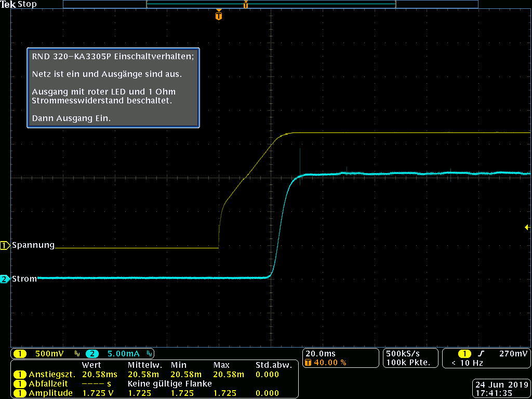Screen dimensions: 532x399
Task: Click the 1.725 V amplitude value
Action: 99,393
